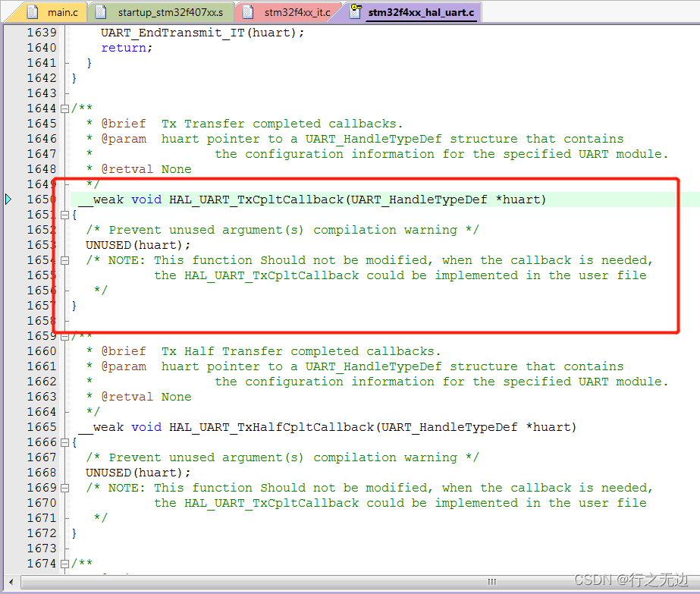
Task: Click closing brace on line 1672
Action: pos(74,534)
